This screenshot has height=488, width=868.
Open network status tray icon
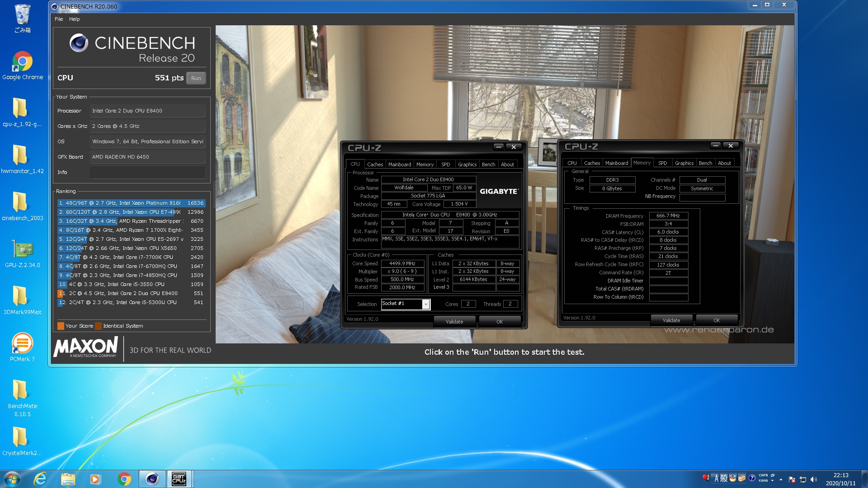tap(803, 479)
